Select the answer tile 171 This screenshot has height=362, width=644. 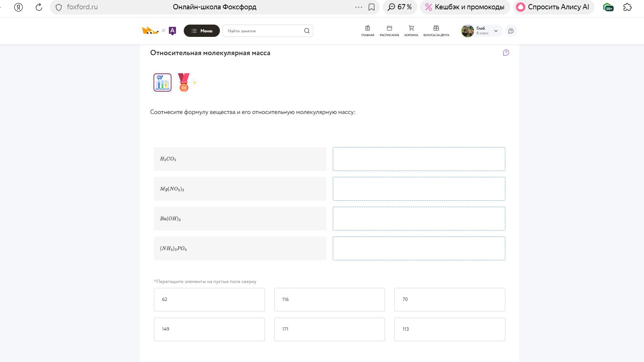tap(329, 329)
